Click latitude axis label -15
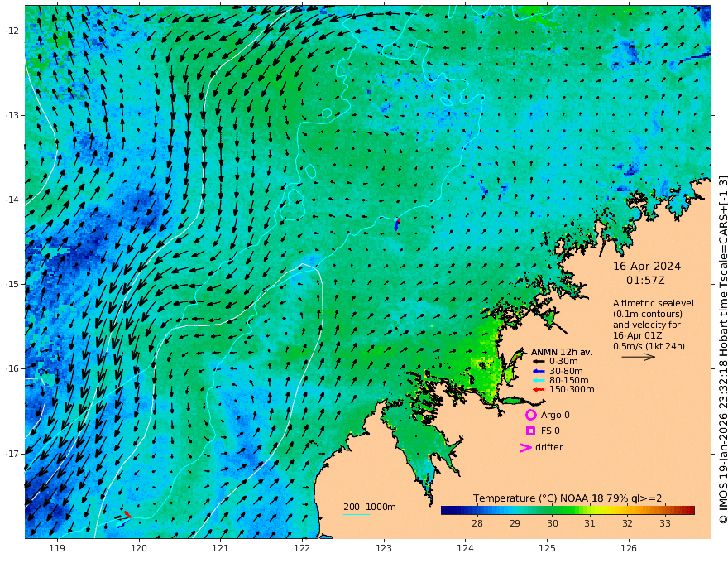This screenshot has height=563, width=728. point(12,284)
